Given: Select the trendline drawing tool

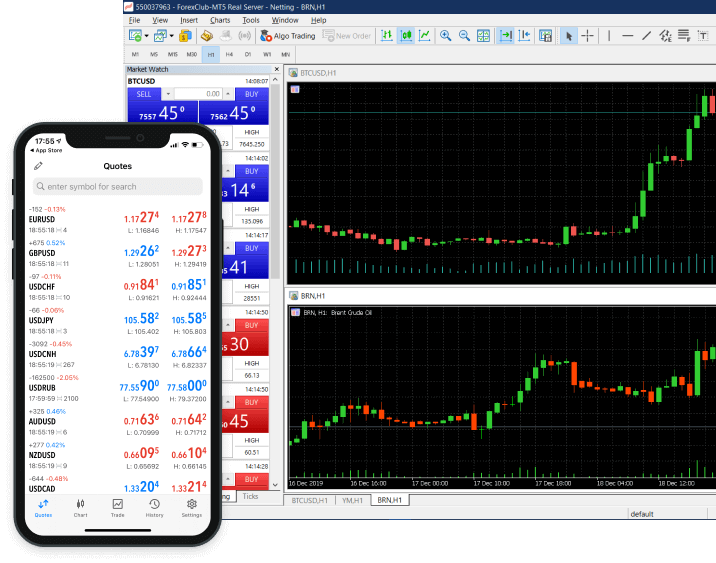Looking at the screenshot, I should pos(647,36).
